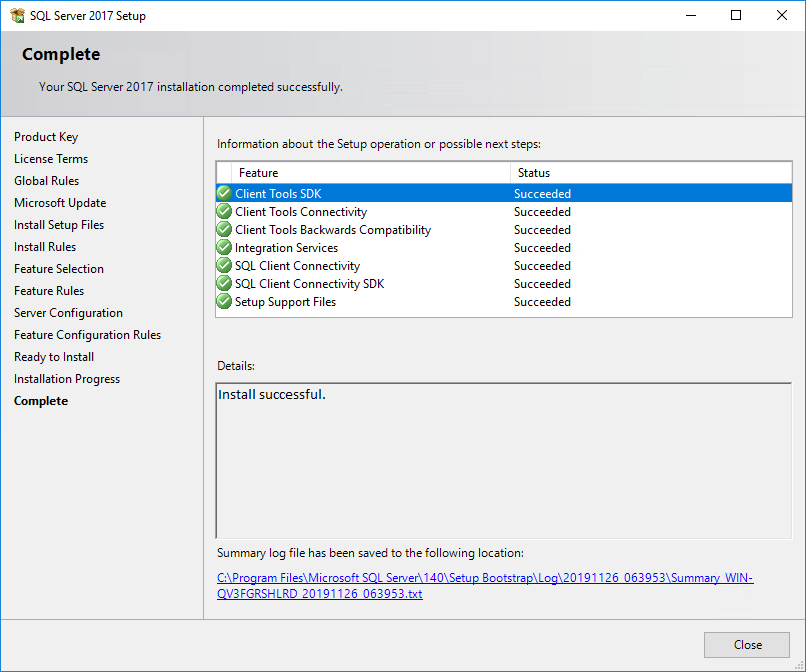Click the window resize grip corner
Viewport: 806px width, 672px height.
pos(799,665)
